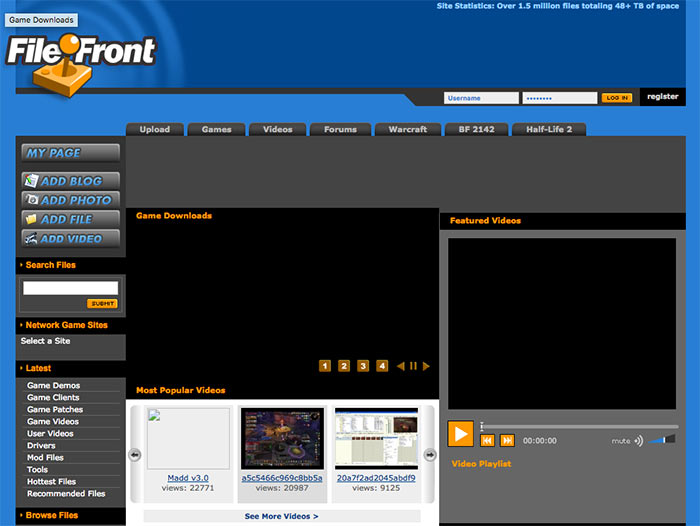700x526 pixels.
Task: Play the featured video
Action: pyautogui.click(x=460, y=433)
